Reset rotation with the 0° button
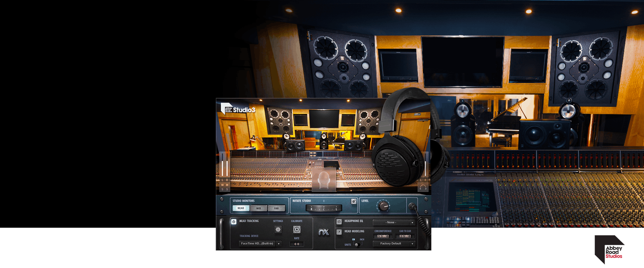Viewport: 644px width, 268px height. (353, 201)
